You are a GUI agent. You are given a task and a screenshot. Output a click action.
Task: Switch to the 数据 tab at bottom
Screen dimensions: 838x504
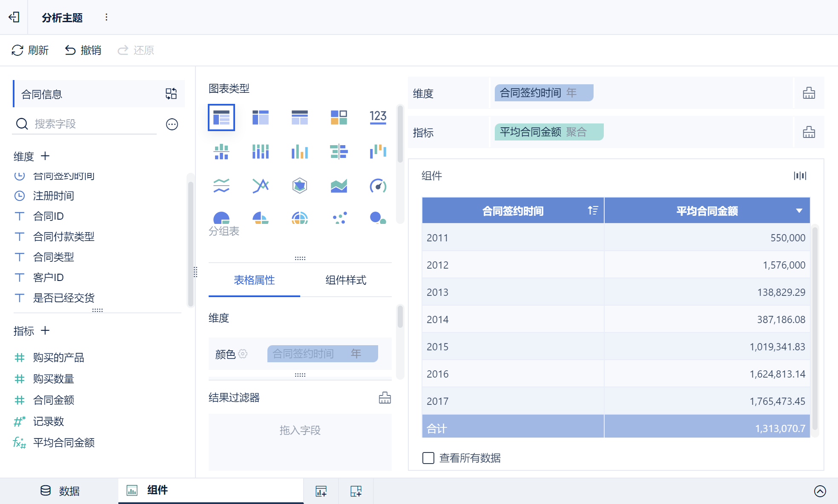pyautogui.click(x=60, y=491)
